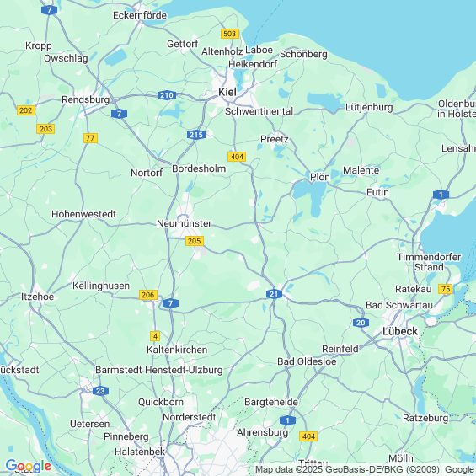476x476 pixels.
Task: Select the Kiel city label
Action: point(227,92)
